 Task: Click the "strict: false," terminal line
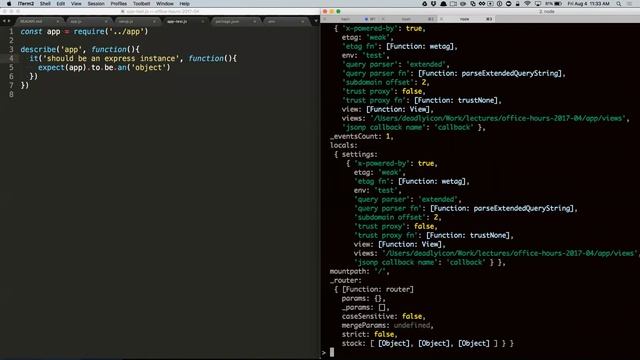[x=370, y=334]
